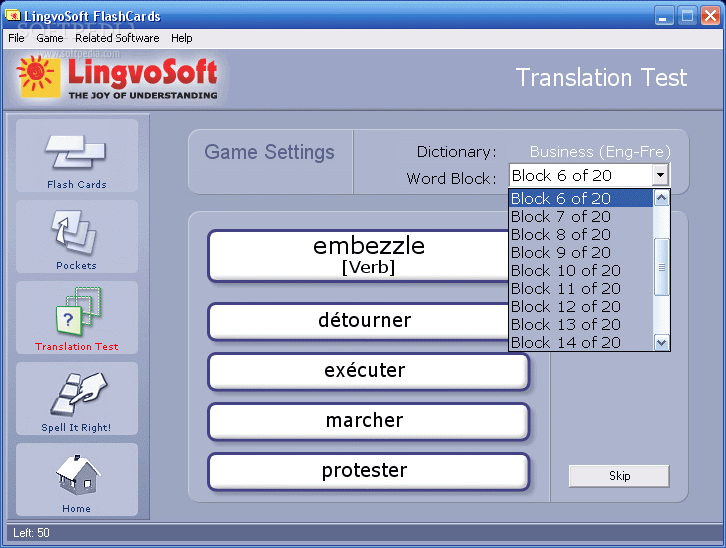Click the block list scroll down arrow

coord(662,342)
